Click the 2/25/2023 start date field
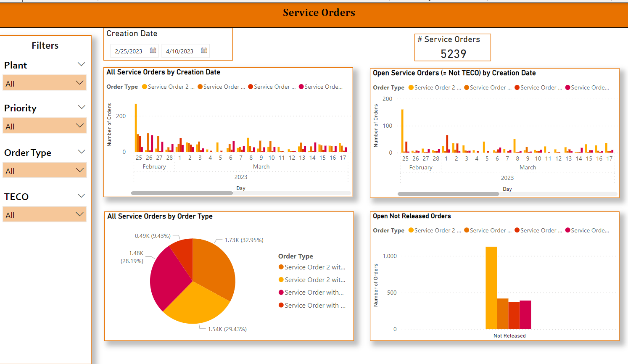Viewport: 628px width, 364px height. [129, 51]
